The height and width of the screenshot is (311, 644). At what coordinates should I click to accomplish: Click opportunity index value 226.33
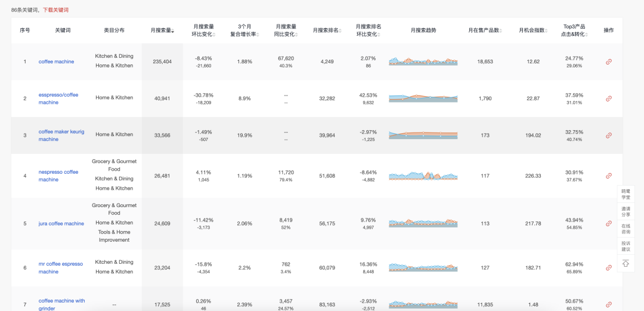tap(533, 175)
